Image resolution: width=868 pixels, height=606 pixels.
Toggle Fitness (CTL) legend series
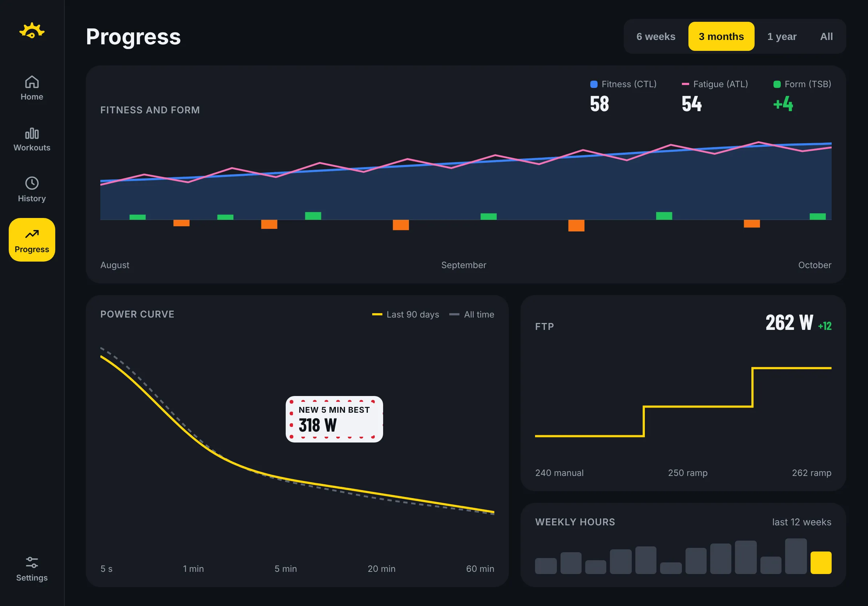click(623, 84)
